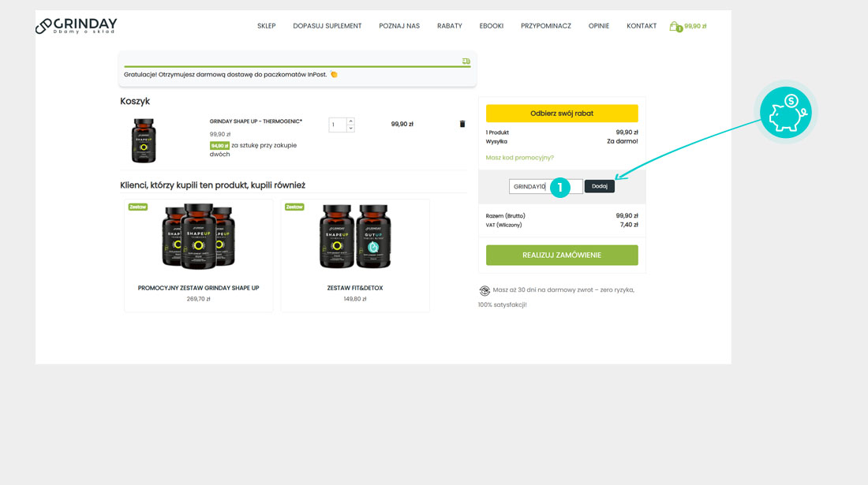Decrease product quantity with down arrow
The height and width of the screenshot is (485, 868).
coord(350,129)
